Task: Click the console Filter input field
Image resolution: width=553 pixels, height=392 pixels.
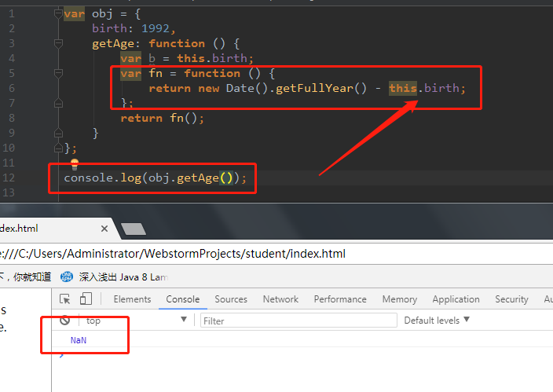Action: click(x=298, y=321)
